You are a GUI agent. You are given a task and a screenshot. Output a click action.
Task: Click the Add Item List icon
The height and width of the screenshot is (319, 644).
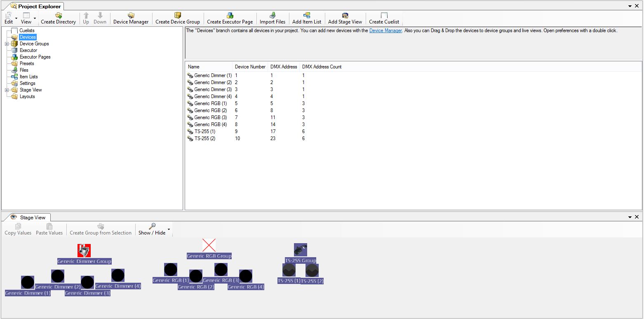[306, 16]
